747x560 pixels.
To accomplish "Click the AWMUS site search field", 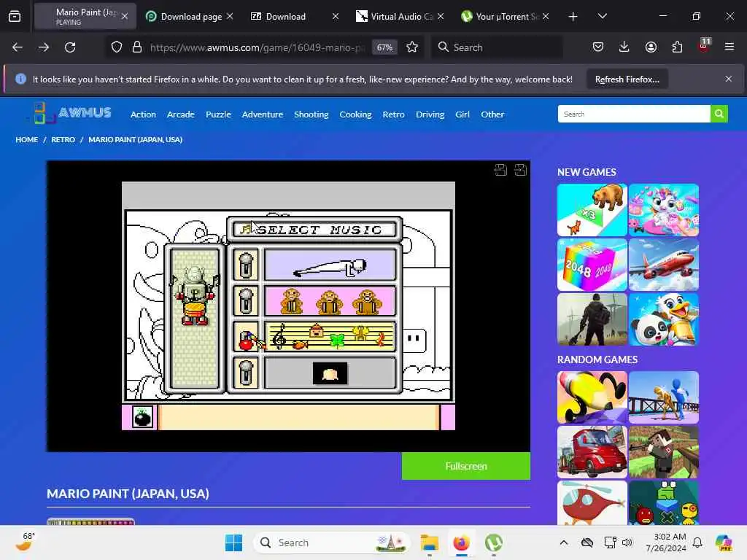I will 634,114.
